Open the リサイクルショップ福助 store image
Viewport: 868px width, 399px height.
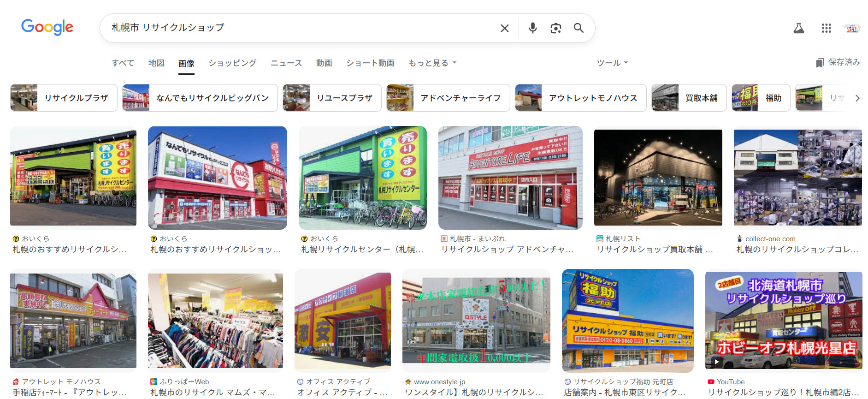tap(628, 321)
